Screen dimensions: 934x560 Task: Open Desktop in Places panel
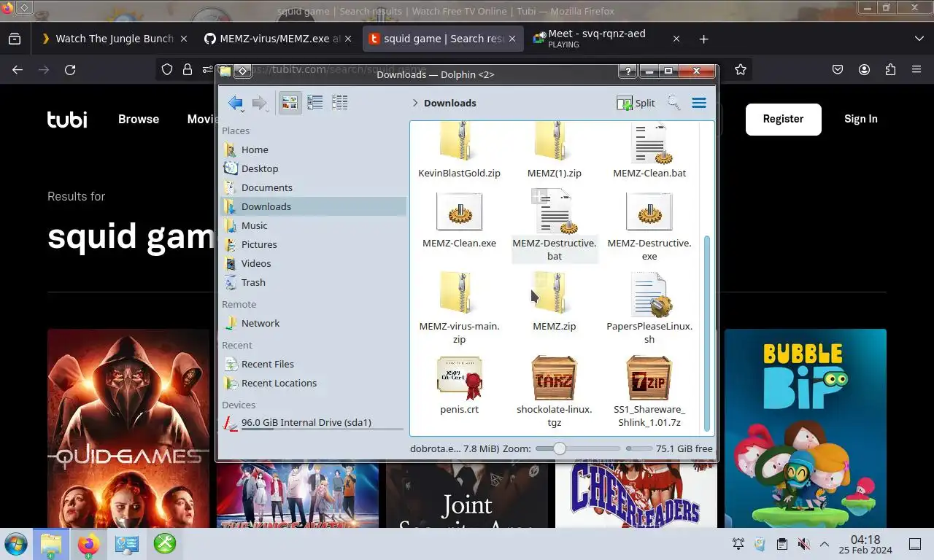pyautogui.click(x=314, y=168)
